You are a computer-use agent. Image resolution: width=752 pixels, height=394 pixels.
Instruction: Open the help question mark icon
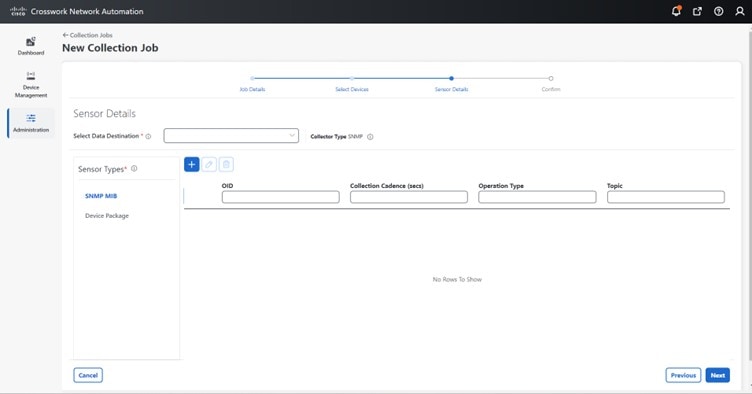718,12
